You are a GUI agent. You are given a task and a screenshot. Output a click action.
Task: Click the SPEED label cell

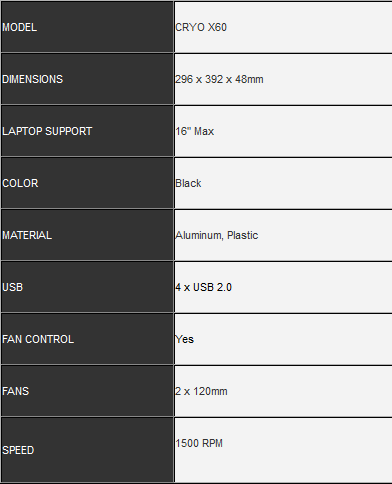[87, 449]
